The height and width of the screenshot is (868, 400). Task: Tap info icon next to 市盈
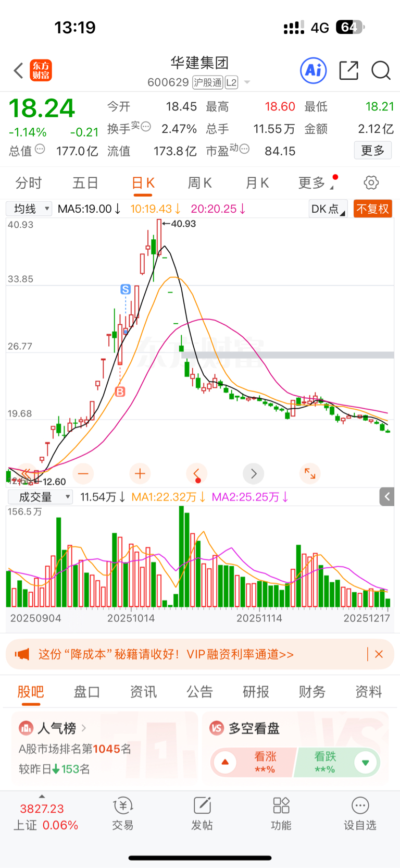coord(244,149)
